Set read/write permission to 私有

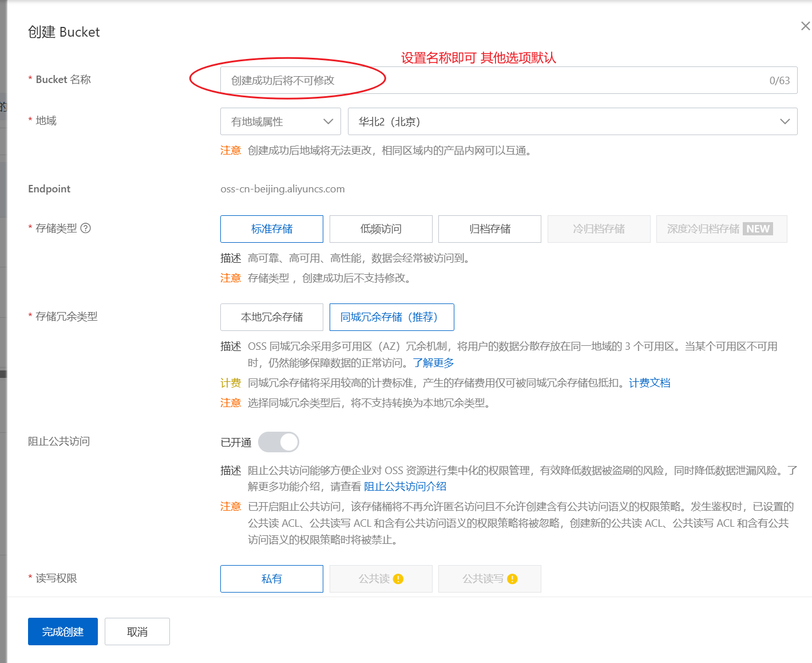click(272, 579)
